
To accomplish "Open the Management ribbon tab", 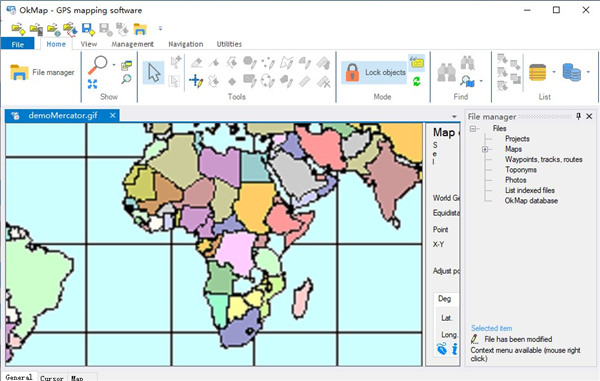I will (x=132, y=44).
